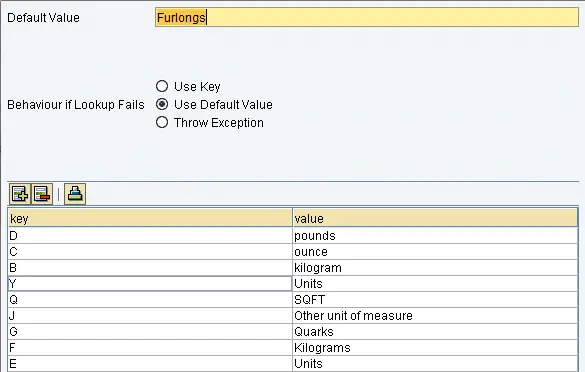The width and height of the screenshot is (585, 372).
Task: Click the ounce value cell
Action: click(435, 252)
